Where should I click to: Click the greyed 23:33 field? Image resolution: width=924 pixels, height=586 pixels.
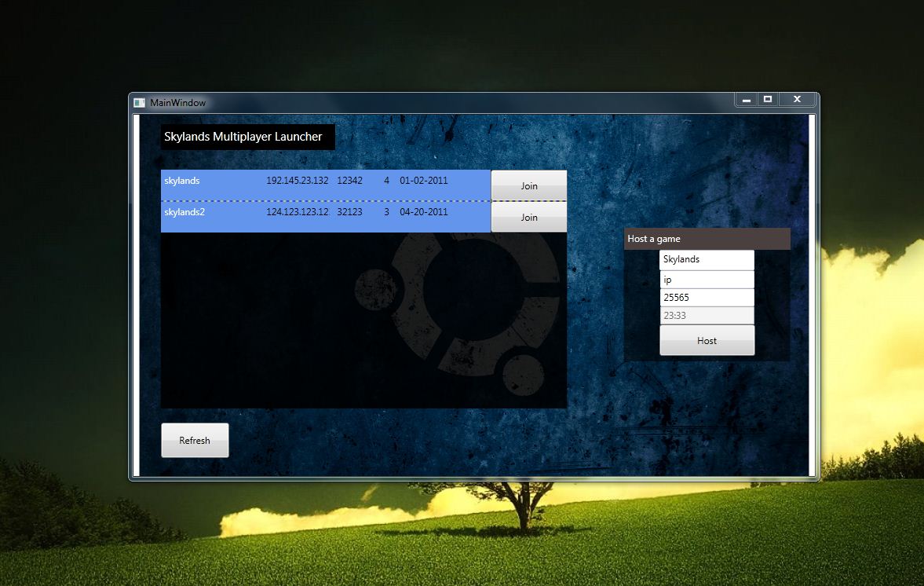707,316
